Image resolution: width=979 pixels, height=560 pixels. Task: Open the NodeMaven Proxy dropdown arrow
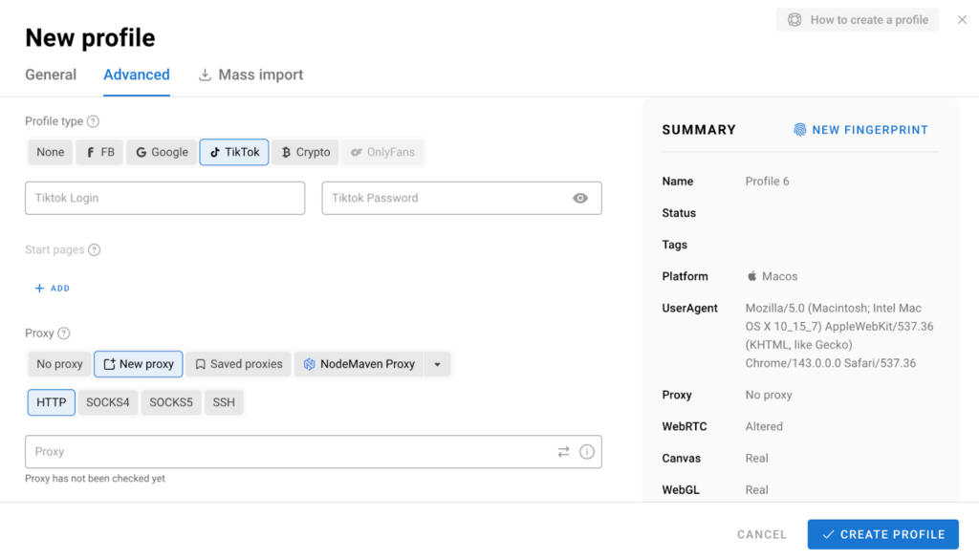click(x=437, y=364)
